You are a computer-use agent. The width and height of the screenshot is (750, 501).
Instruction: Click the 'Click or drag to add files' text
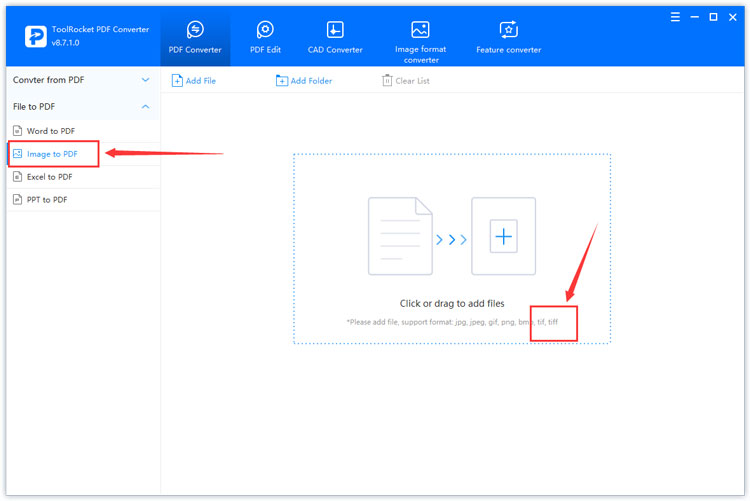pyautogui.click(x=452, y=303)
